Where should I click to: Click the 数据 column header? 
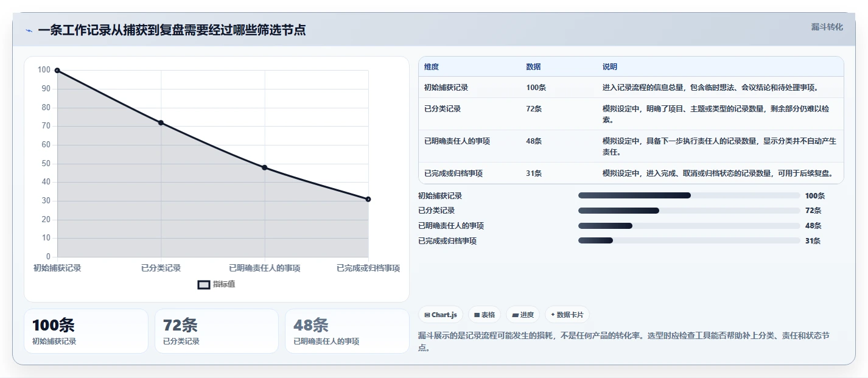(533, 67)
